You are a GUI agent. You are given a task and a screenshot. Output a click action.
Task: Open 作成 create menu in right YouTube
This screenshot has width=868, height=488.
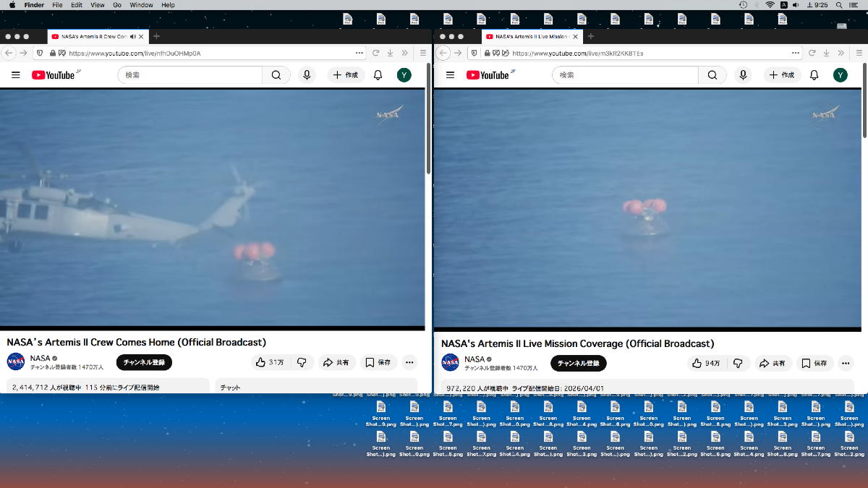pos(782,74)
